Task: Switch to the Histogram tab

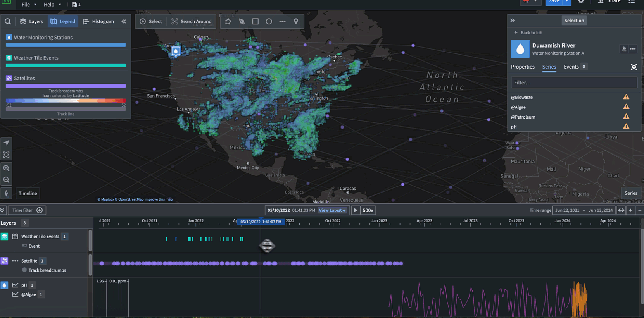Action: point(98,22)
